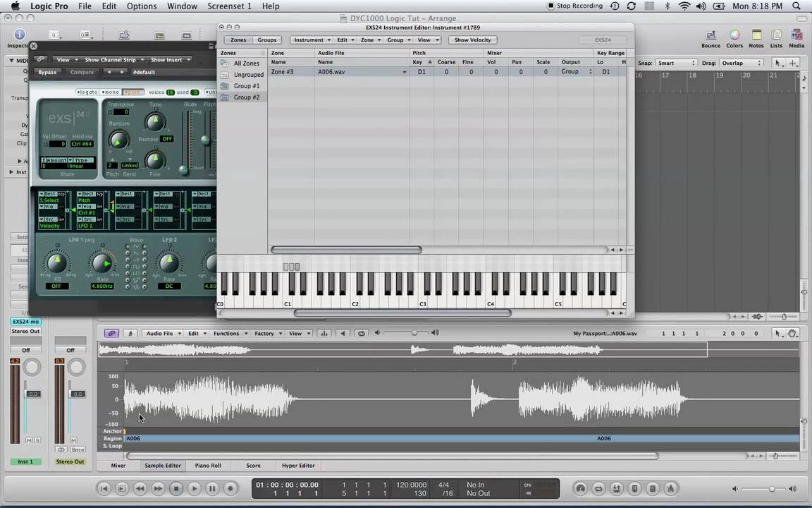Open the Notes panel icon
The width and height of the screenshot is (812, 508).
[756, 35]
